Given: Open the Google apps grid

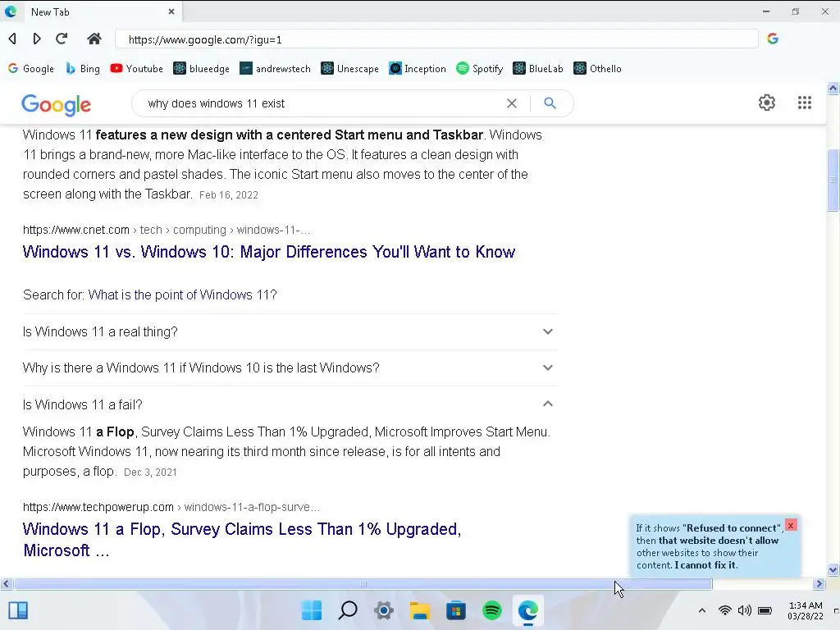Looking at the screenshot, I should (805, 103).
